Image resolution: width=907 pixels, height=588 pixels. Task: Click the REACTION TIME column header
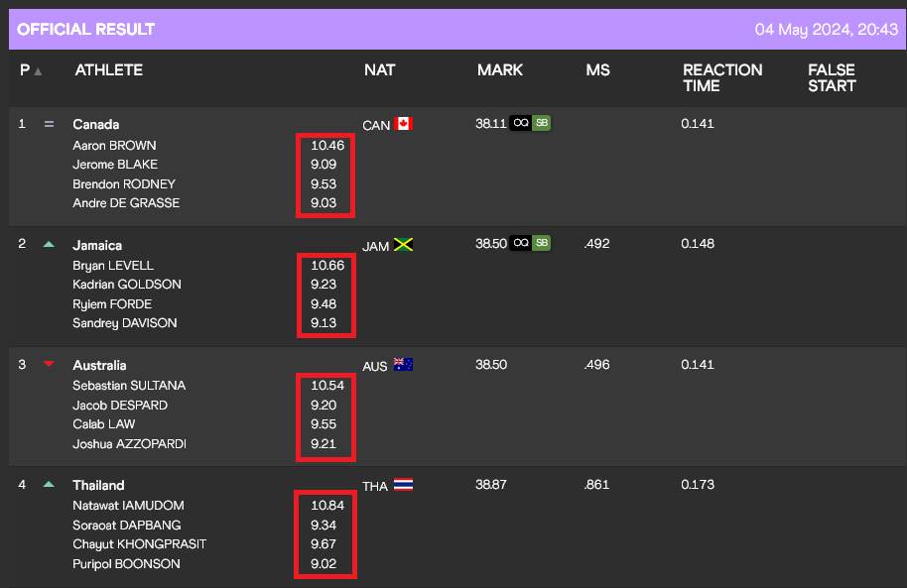(722, 77)
